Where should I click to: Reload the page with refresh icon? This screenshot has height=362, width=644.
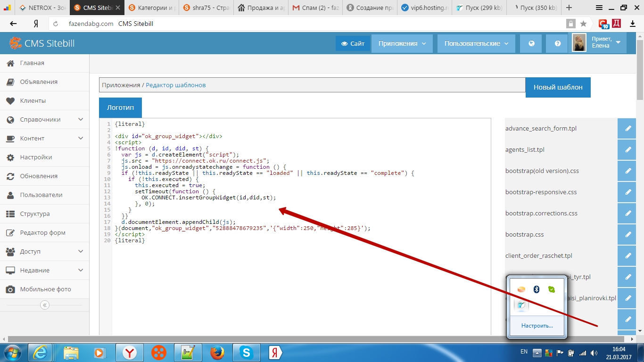pyautogui.click(x=56, y=24)
